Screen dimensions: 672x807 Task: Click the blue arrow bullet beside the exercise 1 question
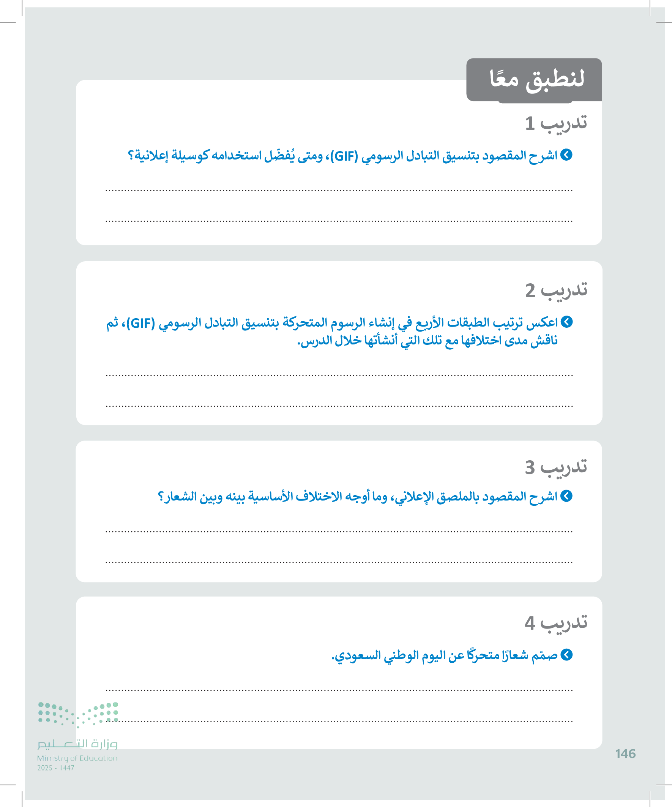coord(566,155)
